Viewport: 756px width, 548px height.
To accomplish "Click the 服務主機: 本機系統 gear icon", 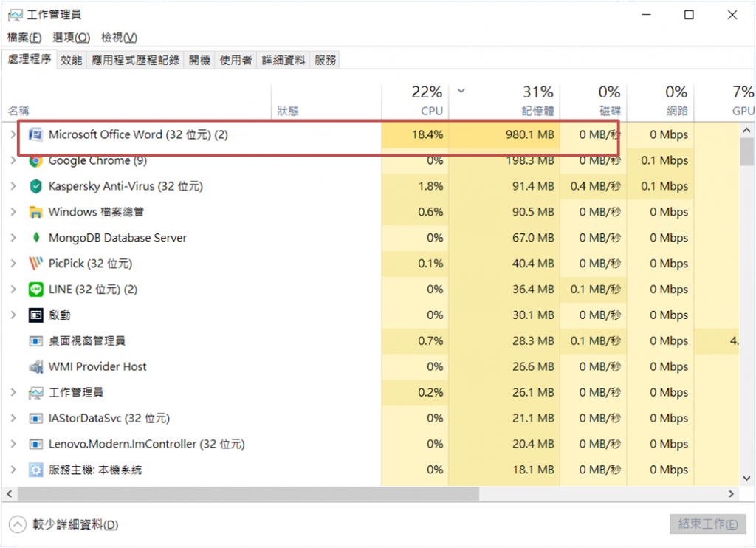I will point(35,470).
